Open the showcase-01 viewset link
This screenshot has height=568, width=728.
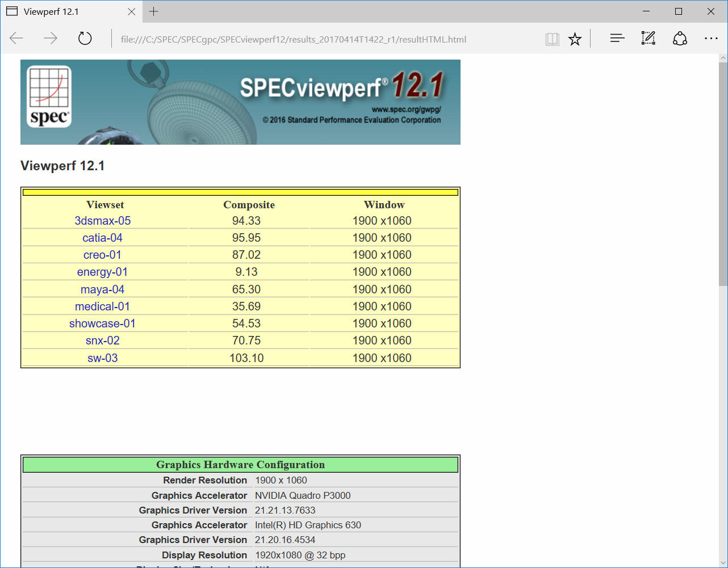(x=103, y=323)
